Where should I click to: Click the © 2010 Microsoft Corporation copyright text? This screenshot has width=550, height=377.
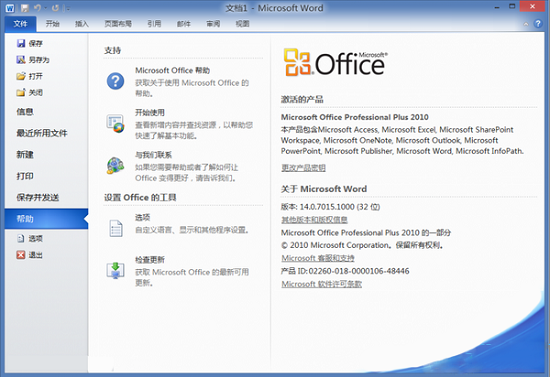tap(362, 245)
